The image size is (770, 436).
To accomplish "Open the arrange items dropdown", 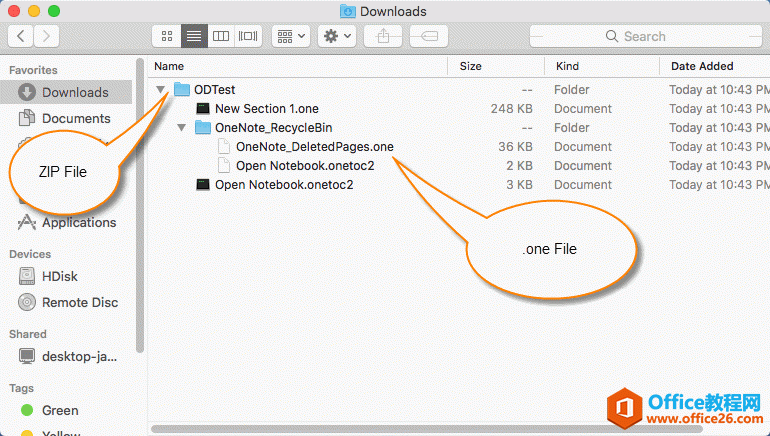I will 291,36.
